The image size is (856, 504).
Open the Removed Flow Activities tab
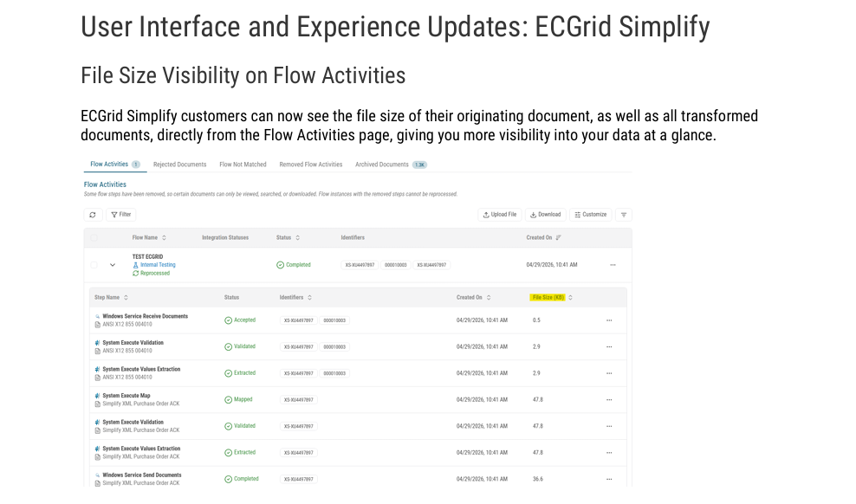(311, 165)
